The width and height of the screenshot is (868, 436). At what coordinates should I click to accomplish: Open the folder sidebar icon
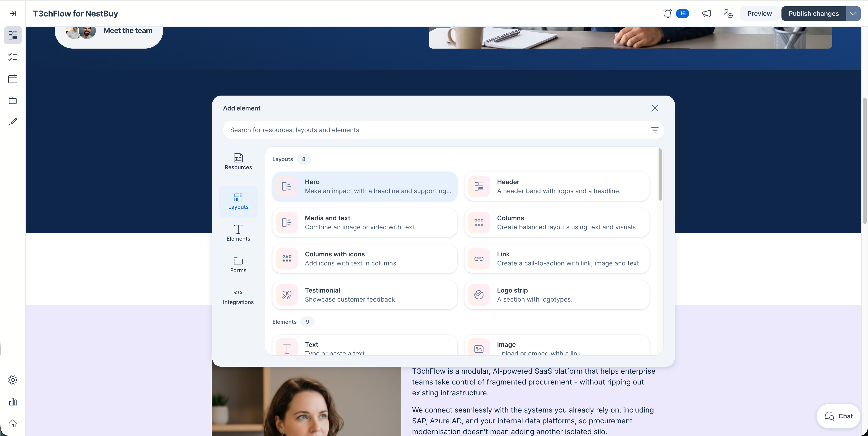coord(13,100)
